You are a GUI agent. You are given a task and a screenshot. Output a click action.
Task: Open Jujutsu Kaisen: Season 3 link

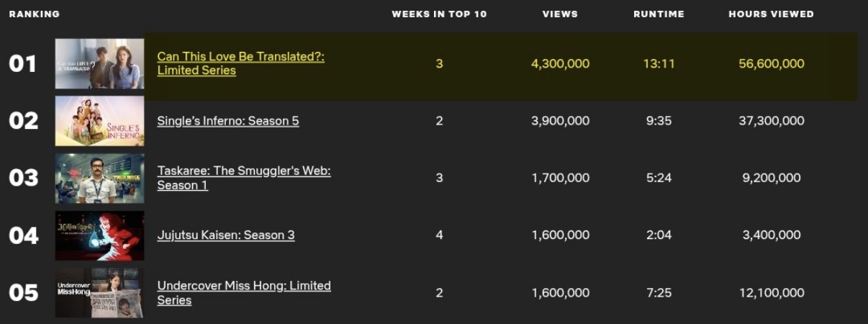(x=225, y=235)
